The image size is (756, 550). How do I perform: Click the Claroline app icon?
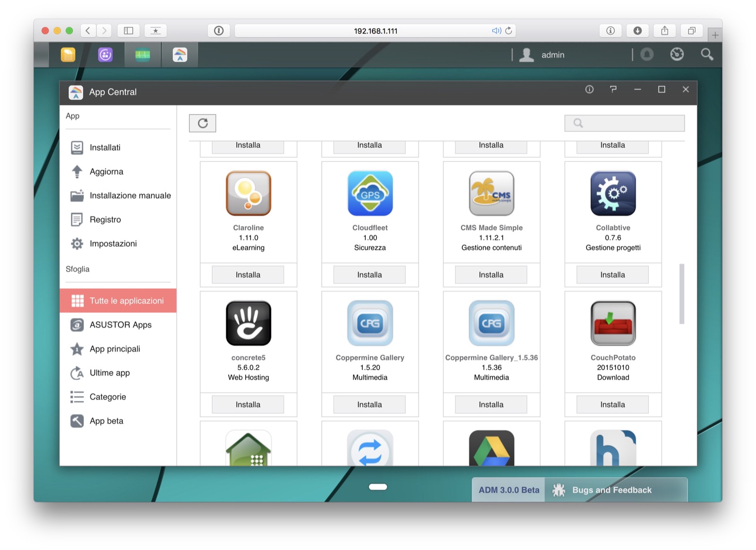click(x=249, y=193)
